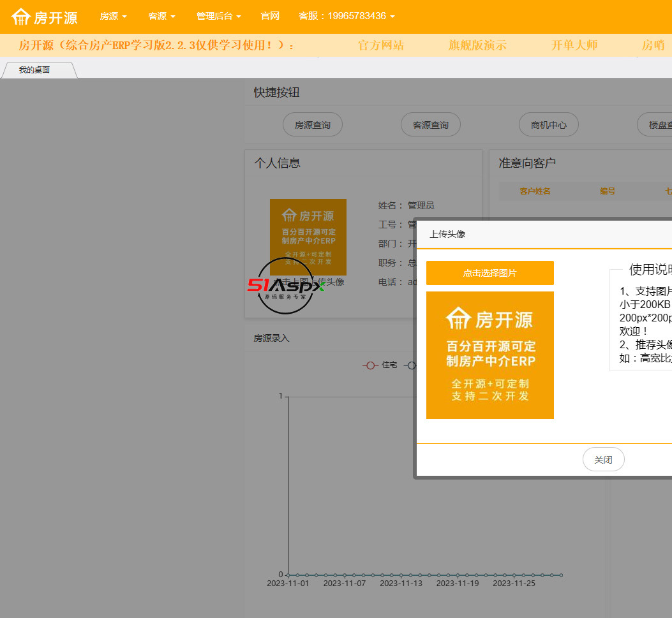
Task: Open the 房源 dropdown menu
Action: point(113,16)
